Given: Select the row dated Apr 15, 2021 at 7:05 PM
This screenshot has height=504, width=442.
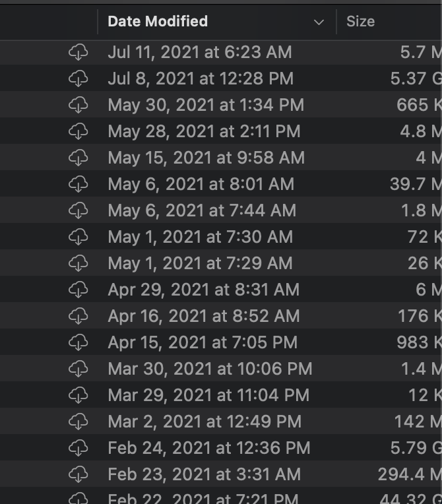Looking at the screenshot, I should [203, 342].
